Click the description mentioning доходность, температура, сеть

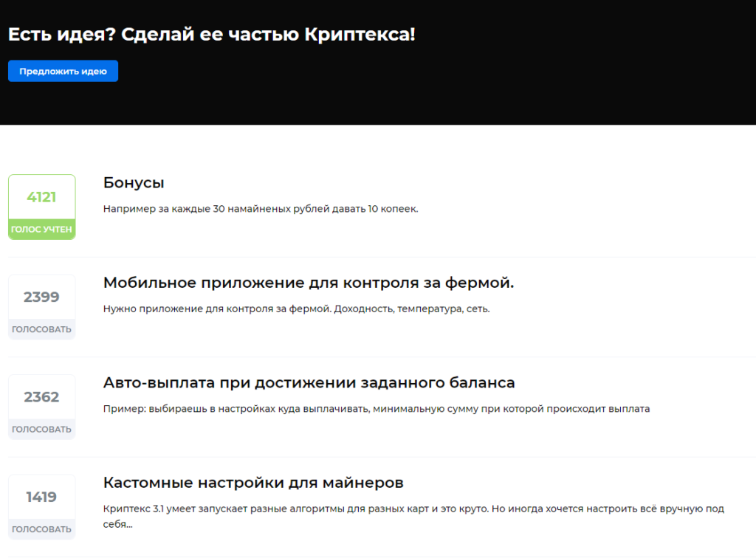click(296, 309)
